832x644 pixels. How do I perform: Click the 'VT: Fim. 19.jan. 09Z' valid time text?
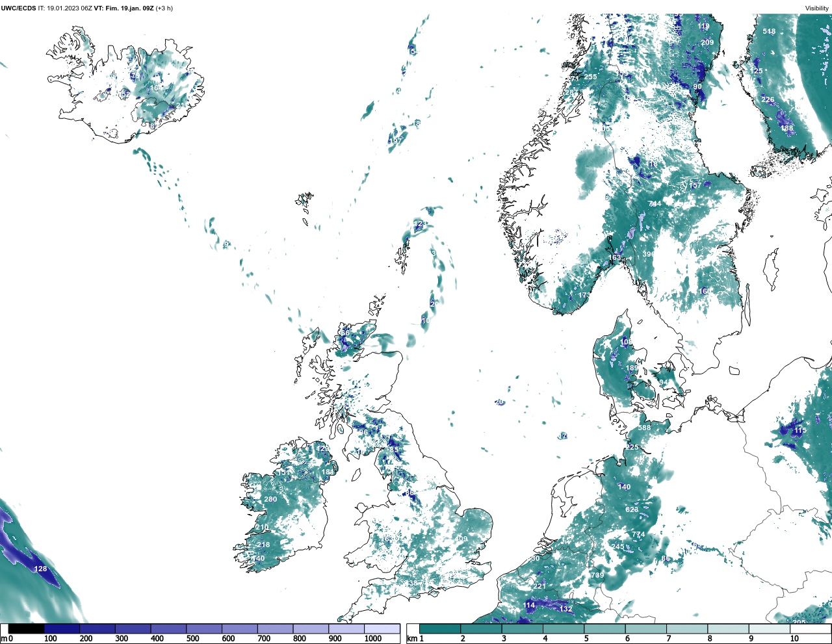click(123, 8)
